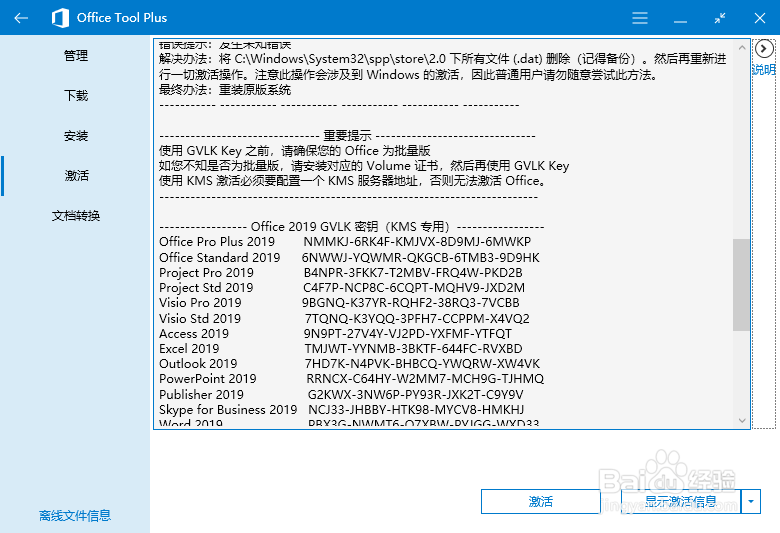Open the 说明 side panel link
The width and height of the screenshot is (780, 533).
pos(764,69)
